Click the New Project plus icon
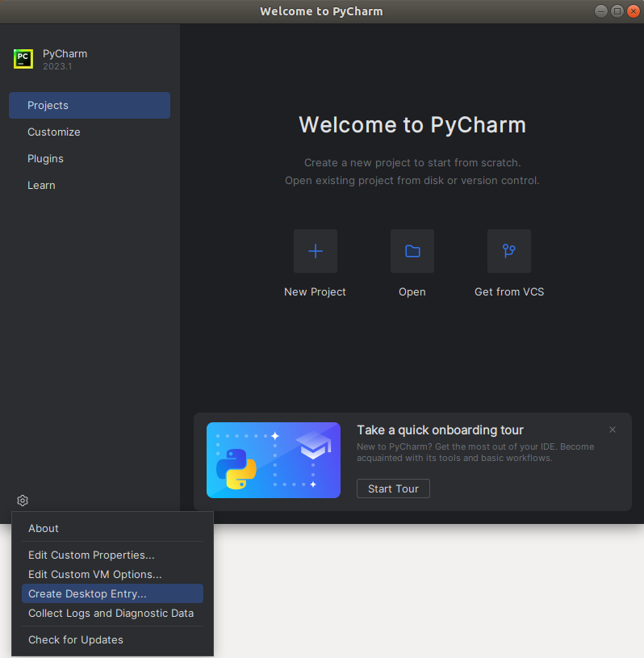The height and width of the screenshot is (658, 644). point(316,251)
